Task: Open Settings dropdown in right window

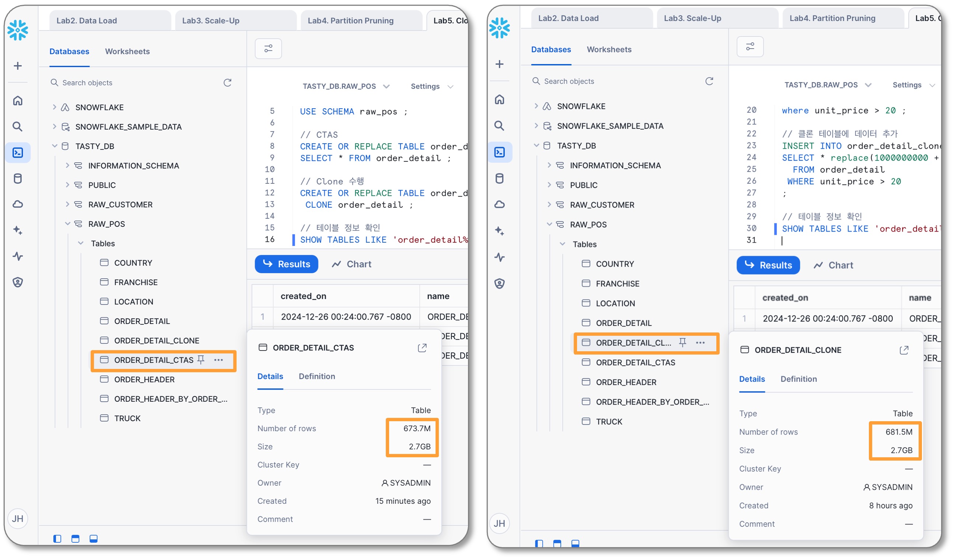Action: 914,85
